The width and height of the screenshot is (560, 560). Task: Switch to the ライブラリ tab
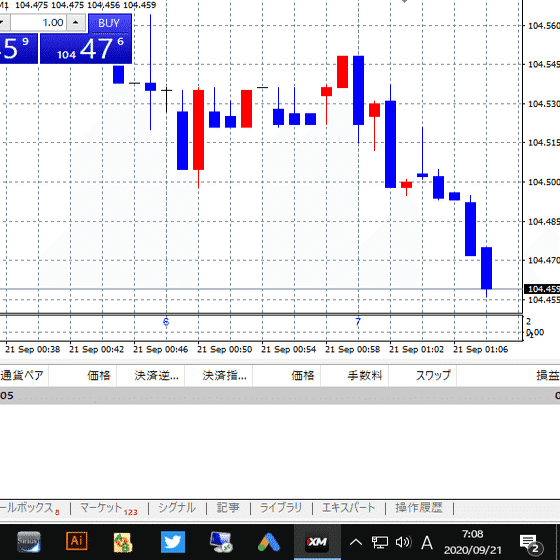[x=281, y=508]
